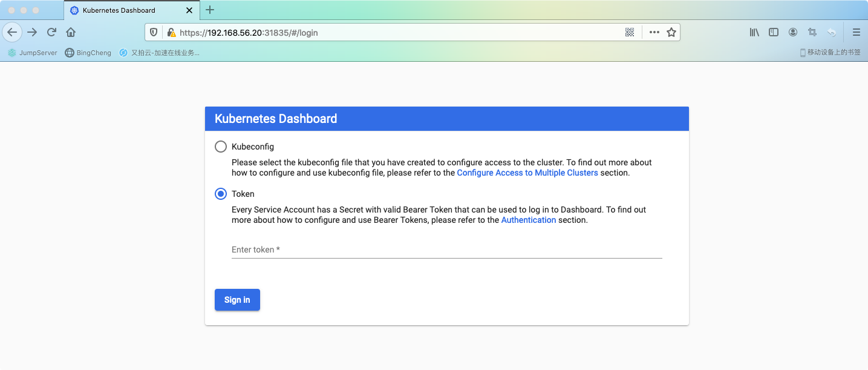868x370 pixels.
Task: Click the macOS zoom window button
Action: point(36,10)
